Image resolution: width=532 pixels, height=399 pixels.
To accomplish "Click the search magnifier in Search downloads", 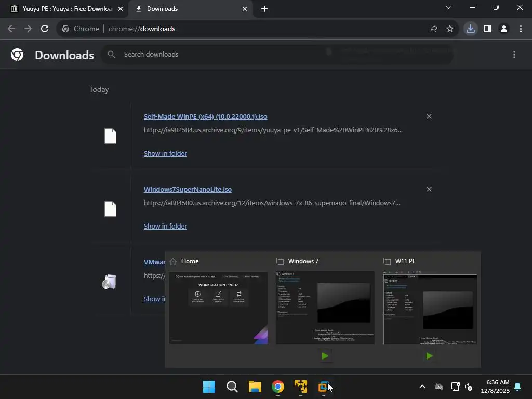I will pos(111,54).
